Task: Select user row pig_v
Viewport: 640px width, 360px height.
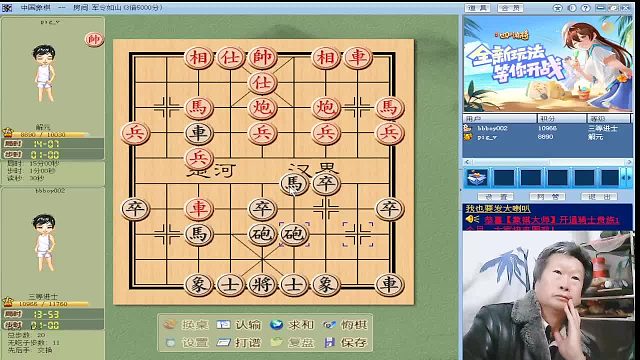Action: (x=547, y=137)
